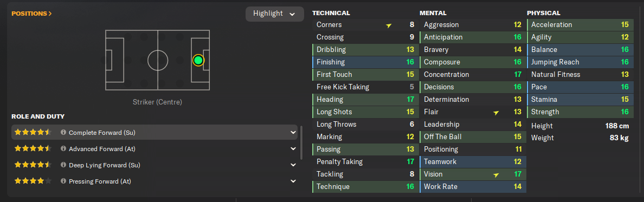The width and height of the screenshot is (644, 202).
Task: Open the Highlight dropdown
Action: point(274,14)
